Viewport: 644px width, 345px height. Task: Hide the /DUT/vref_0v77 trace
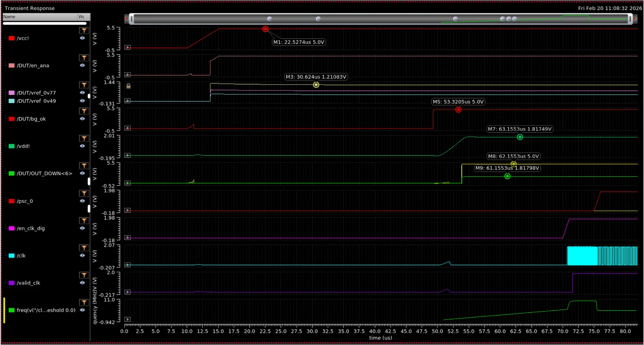point(83,93)
